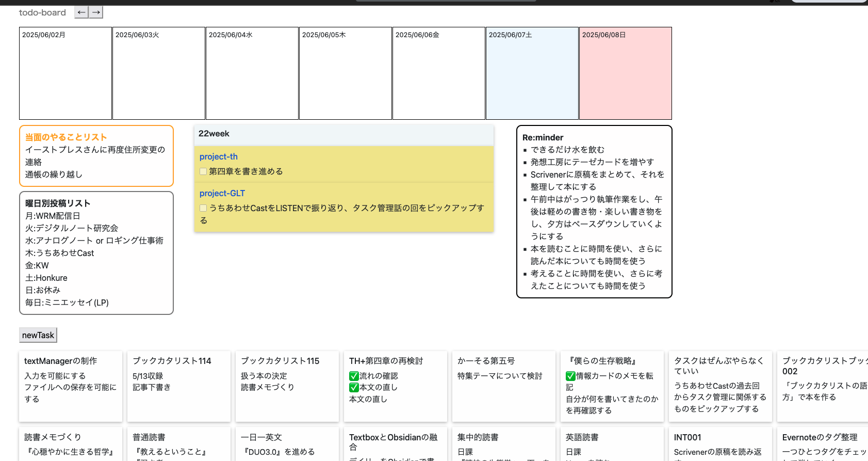The width and height of the screenshot is (868, 461).
Task: Uncheck the 流れの確認 checkbox
Action: [x=354, y=376]
